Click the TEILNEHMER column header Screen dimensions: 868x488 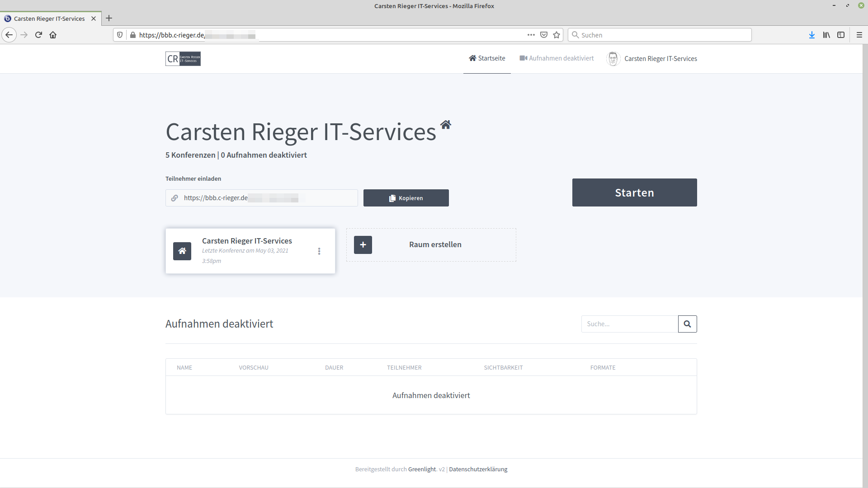coord(404,367)
